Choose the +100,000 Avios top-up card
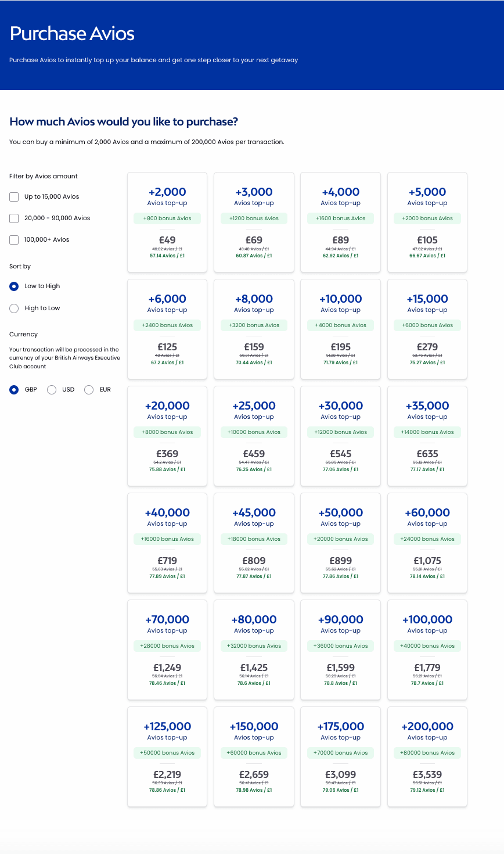 coord(427,650)
